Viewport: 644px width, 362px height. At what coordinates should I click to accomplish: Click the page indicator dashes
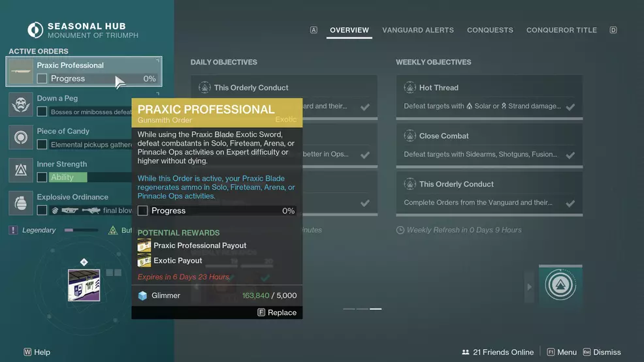(x=362, y=309)
